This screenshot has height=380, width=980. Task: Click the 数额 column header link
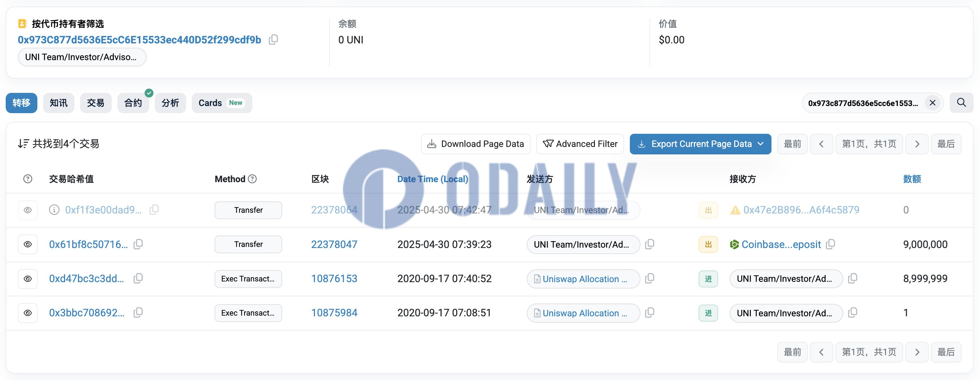[912, 179]
